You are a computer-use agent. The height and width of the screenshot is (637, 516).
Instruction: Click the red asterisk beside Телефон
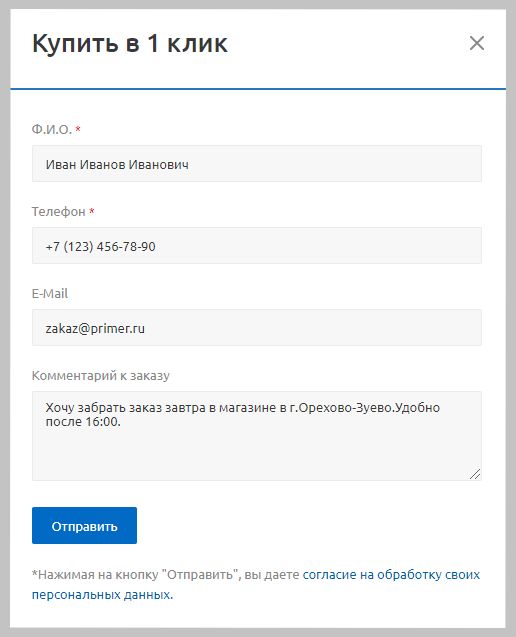point(92,211)
